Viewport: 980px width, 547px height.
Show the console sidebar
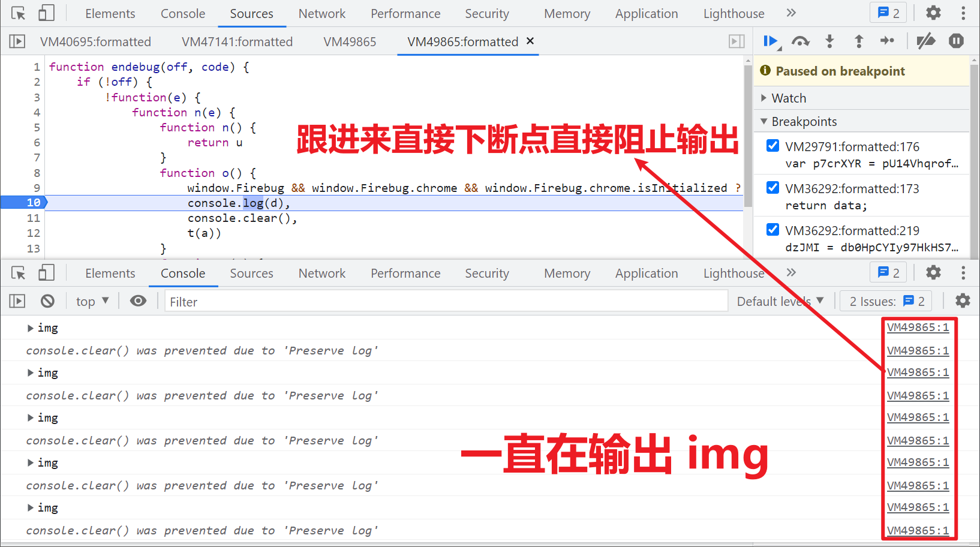[x=17, y=301]
